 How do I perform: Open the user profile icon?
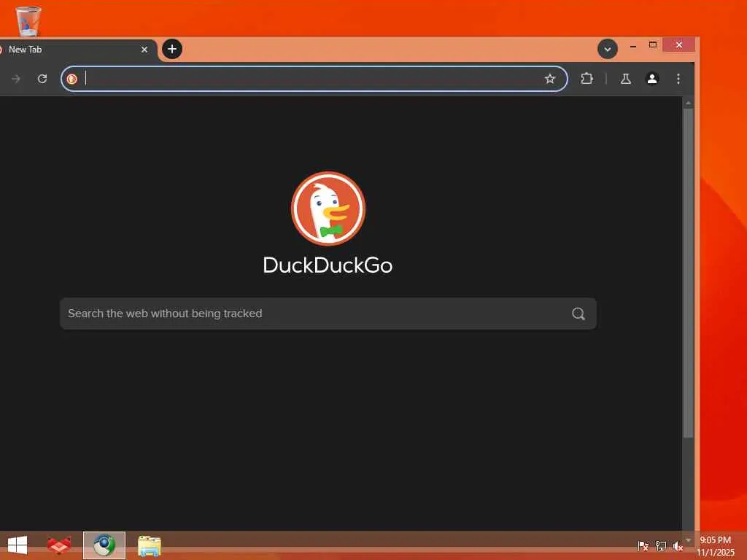pos(652,79)
